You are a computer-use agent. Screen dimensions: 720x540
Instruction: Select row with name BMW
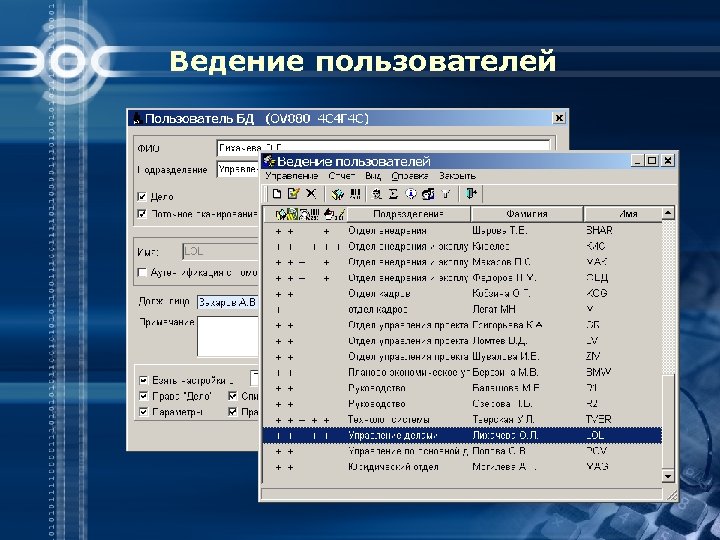pos(462,372)
